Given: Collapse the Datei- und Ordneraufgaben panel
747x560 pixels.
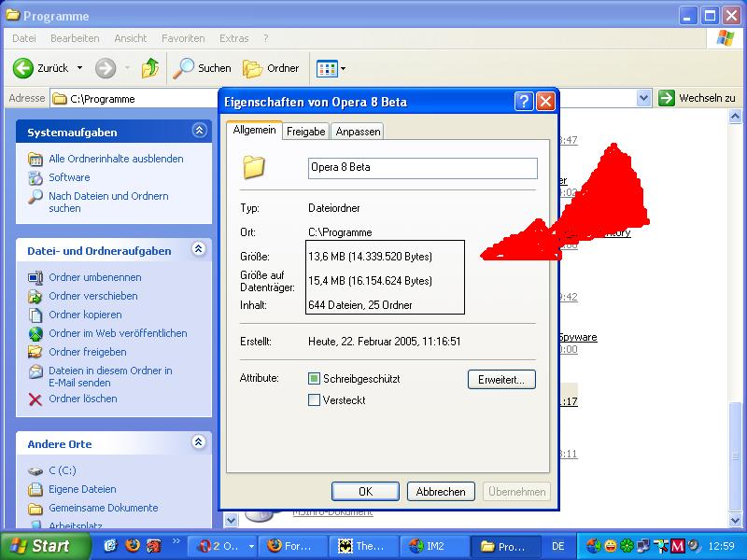Looking at the screenshot, I should click(199, 248).
